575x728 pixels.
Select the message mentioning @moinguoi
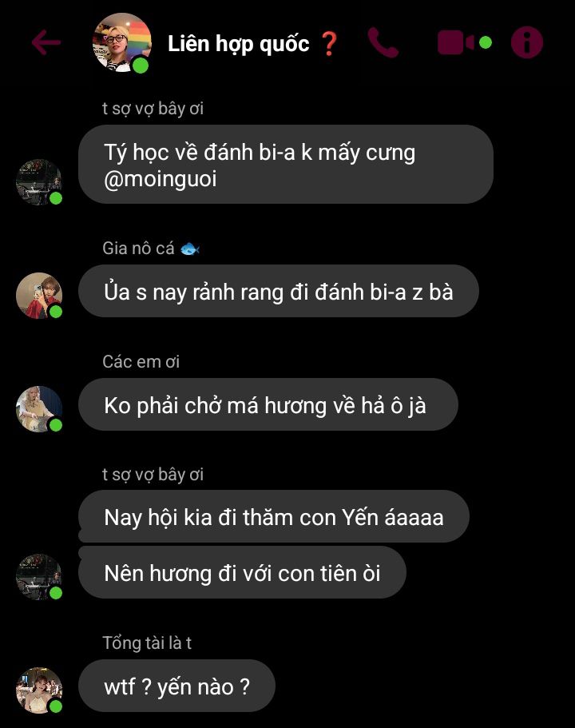285,165
